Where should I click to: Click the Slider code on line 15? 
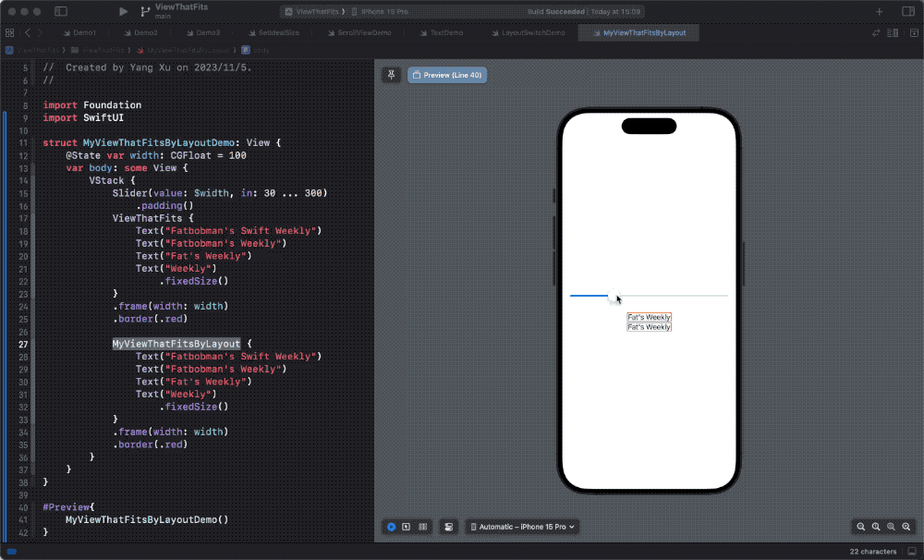pos(220,193)
